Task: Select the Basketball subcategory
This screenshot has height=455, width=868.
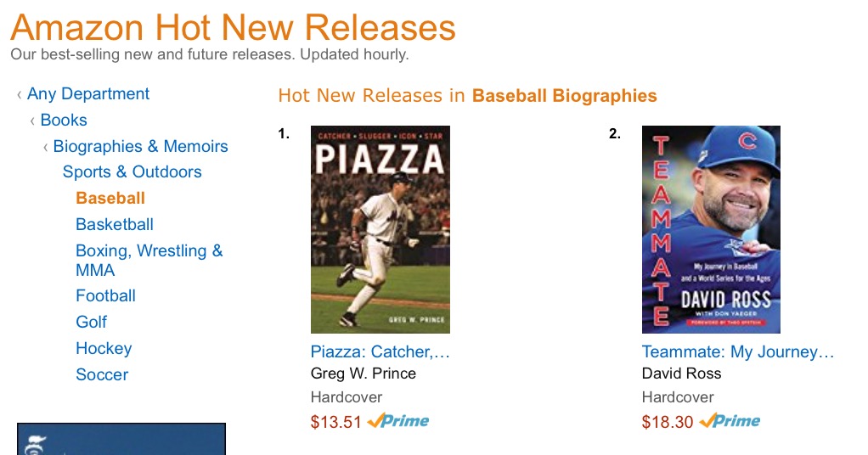Action: click(x=115, y=225)
